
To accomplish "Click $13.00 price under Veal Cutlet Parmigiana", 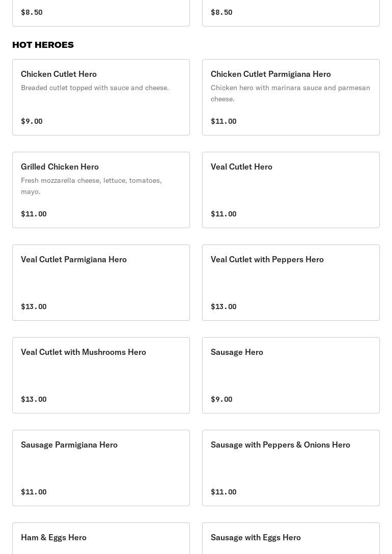I will [x=34, y=307].
